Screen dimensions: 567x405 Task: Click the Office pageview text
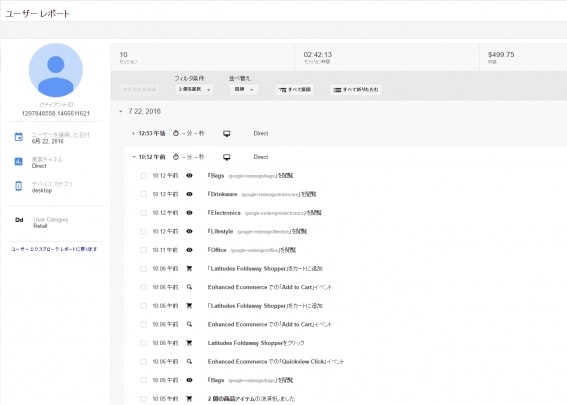(x=252, y=250)
